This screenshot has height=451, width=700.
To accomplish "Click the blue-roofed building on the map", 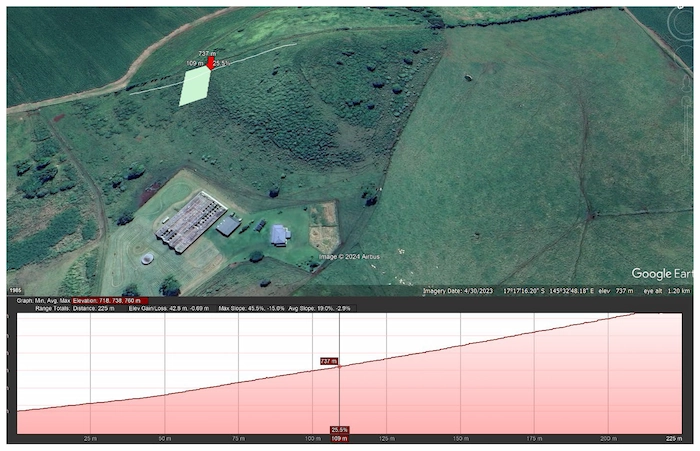I will (280, 235).
